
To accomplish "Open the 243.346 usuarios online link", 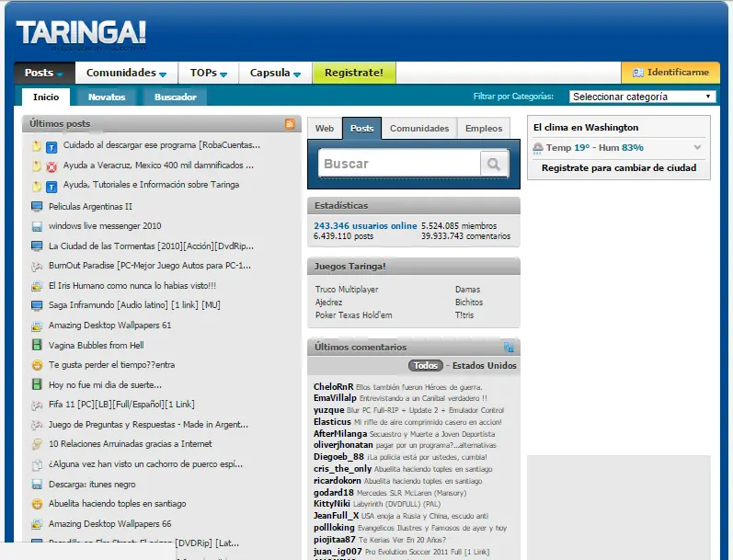I will 365,226.
